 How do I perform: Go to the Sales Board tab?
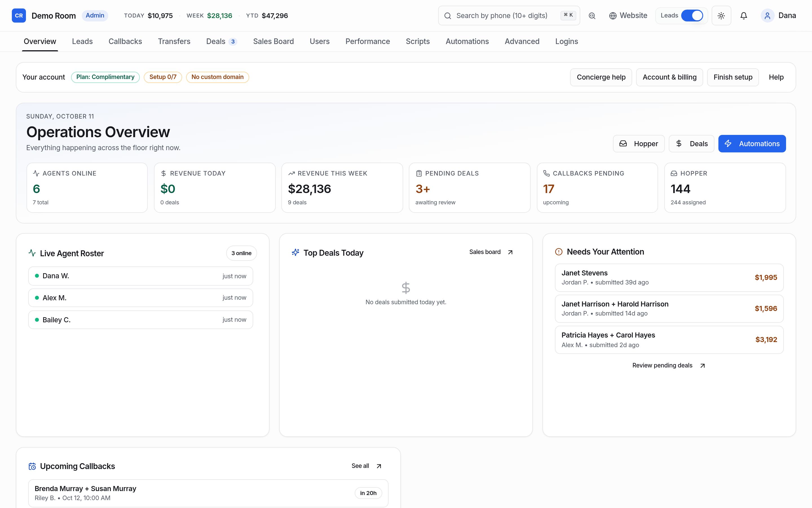pyautogui.click(x=273, y=41)
